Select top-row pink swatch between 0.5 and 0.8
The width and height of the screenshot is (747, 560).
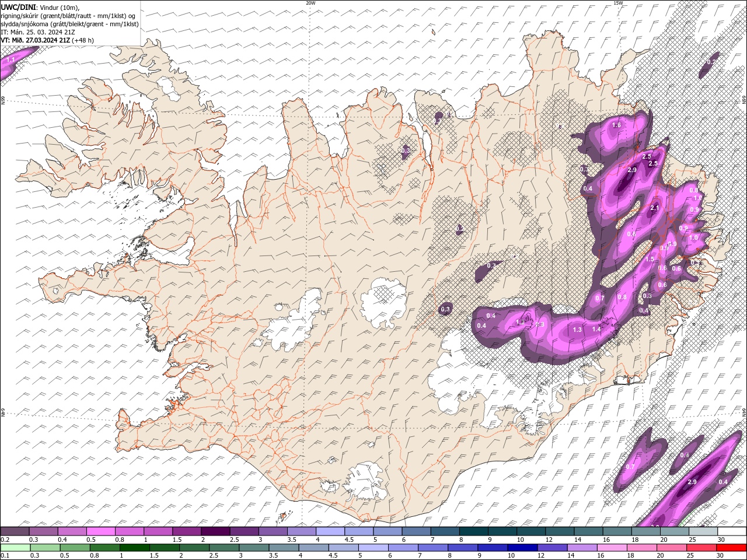100,531
